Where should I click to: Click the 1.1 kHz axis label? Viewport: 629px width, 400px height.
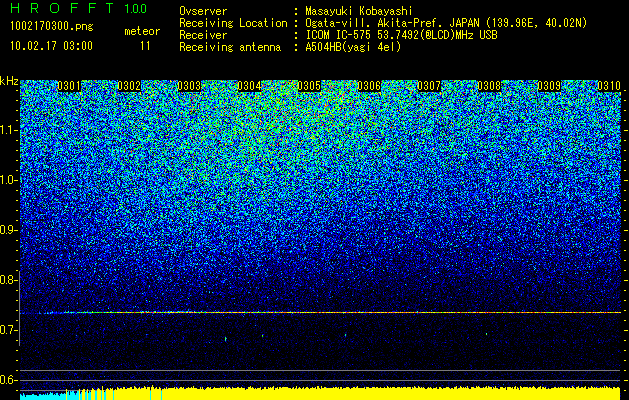pos(9,130)
